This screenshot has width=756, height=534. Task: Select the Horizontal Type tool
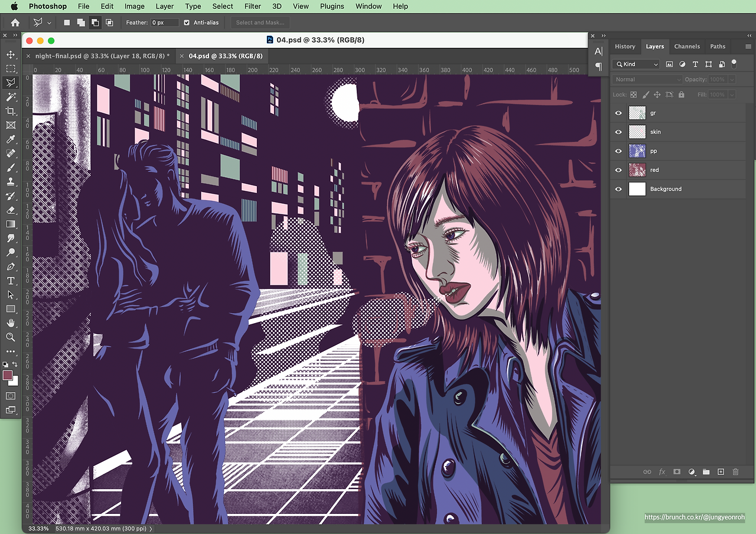(11, 281)
